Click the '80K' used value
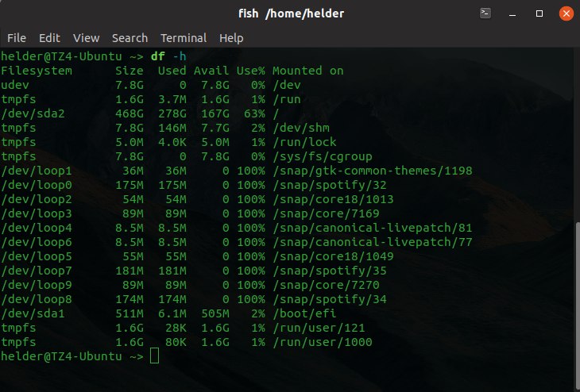580x392 pixels. coord(176,343)
